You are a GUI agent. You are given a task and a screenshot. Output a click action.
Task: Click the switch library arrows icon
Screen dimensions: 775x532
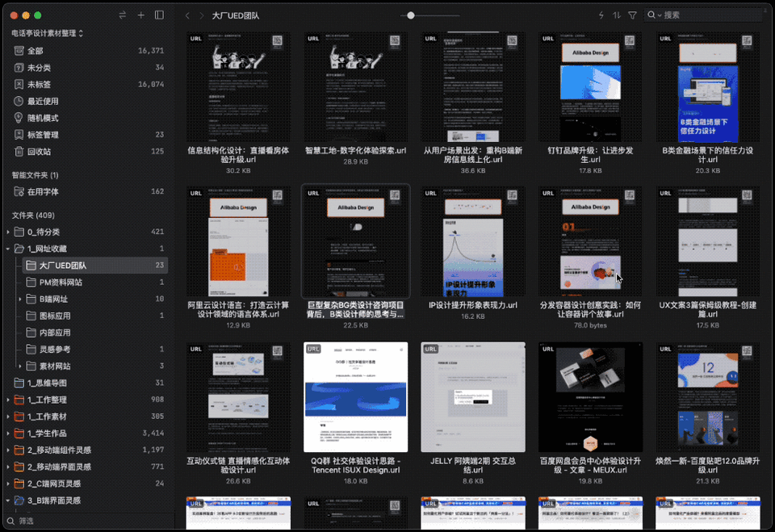click(x=123, y=15)
